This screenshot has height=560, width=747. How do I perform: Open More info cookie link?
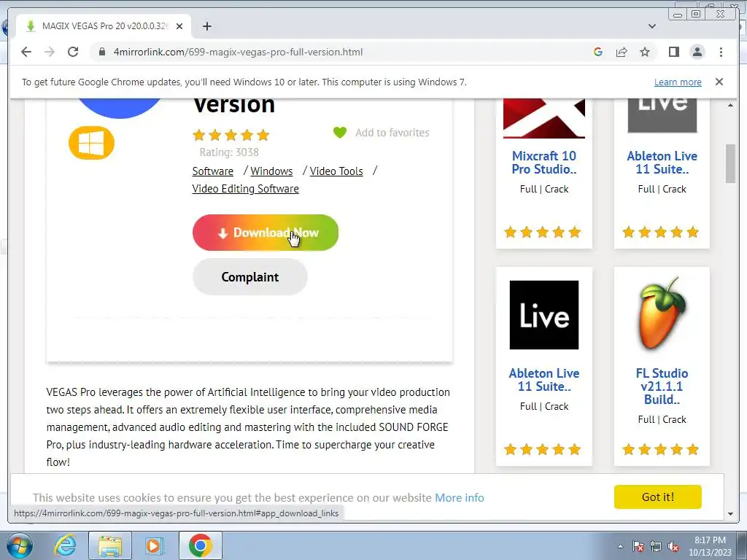point(460,497)
